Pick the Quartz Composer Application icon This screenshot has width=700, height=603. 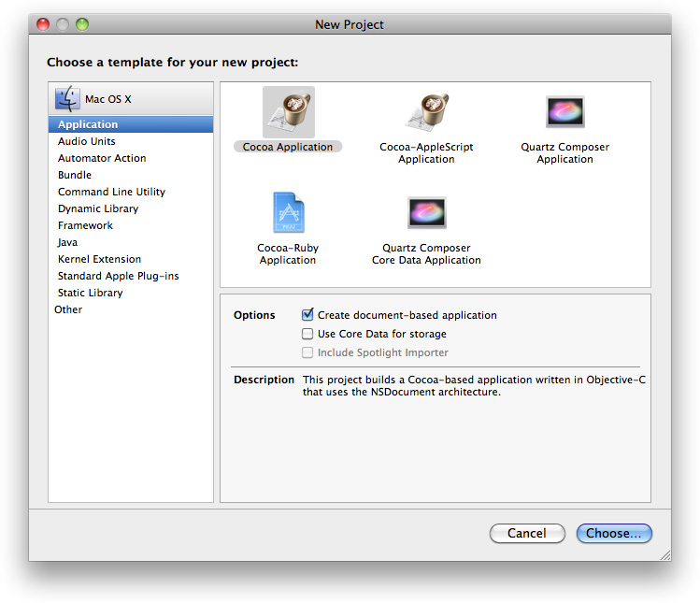click(564, 113)
